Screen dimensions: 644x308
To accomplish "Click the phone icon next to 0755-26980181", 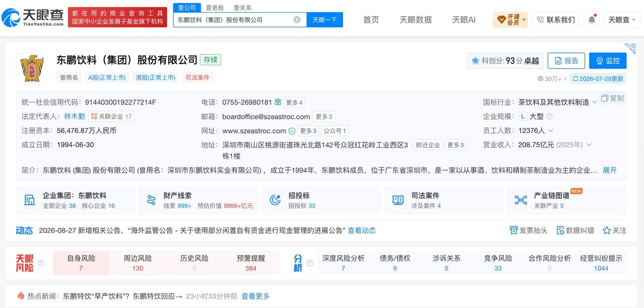I will pyautogui.click(x=278, y=102).
